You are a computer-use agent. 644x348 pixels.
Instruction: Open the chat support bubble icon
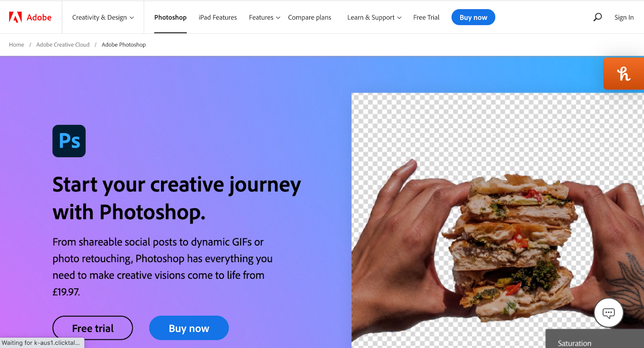point(609,313)
